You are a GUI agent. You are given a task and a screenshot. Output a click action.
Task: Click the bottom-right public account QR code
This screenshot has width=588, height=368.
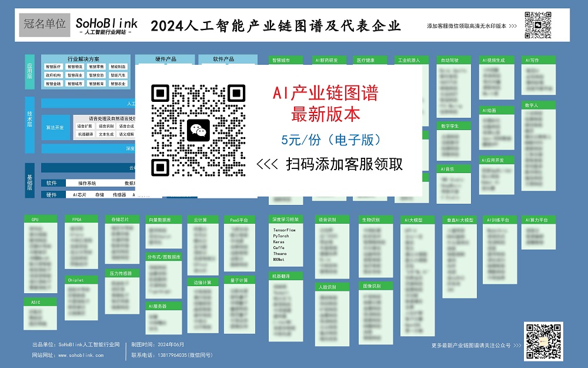click(x=543, y=342)
